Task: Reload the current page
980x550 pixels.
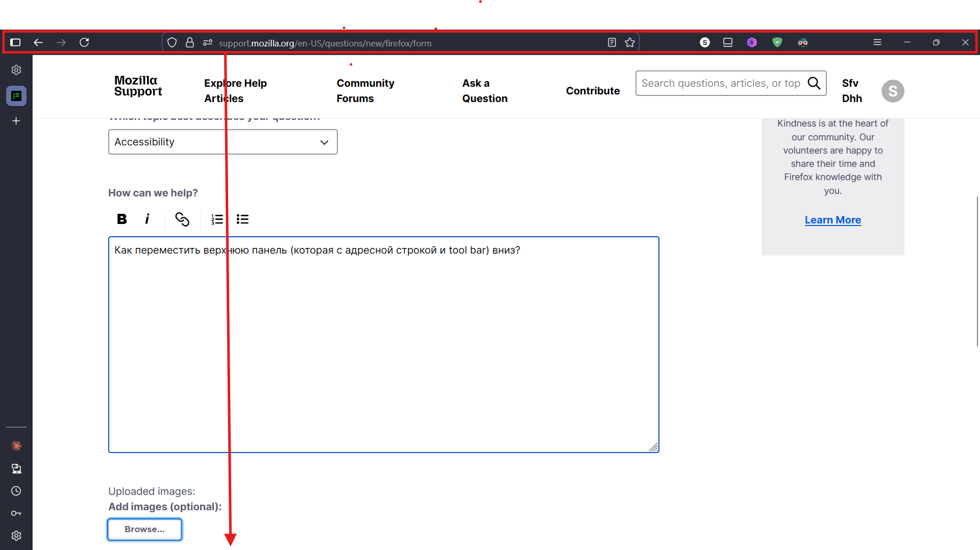Action: (84, 42)
